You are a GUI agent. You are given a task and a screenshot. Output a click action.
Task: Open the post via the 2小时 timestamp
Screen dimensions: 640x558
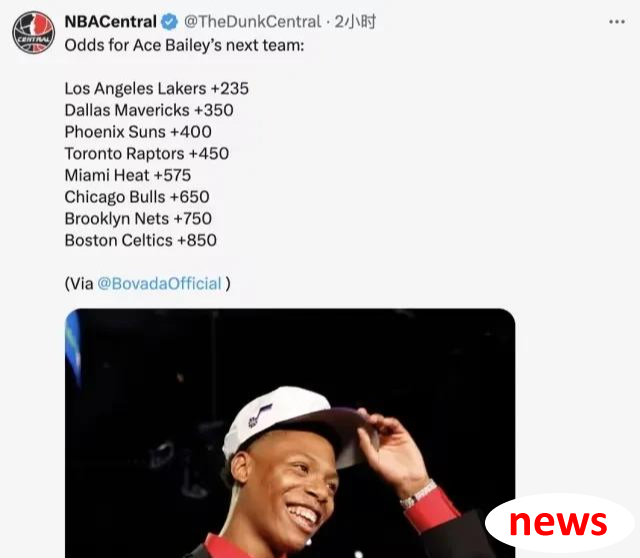pyautogui.click(x=355, y=22)
